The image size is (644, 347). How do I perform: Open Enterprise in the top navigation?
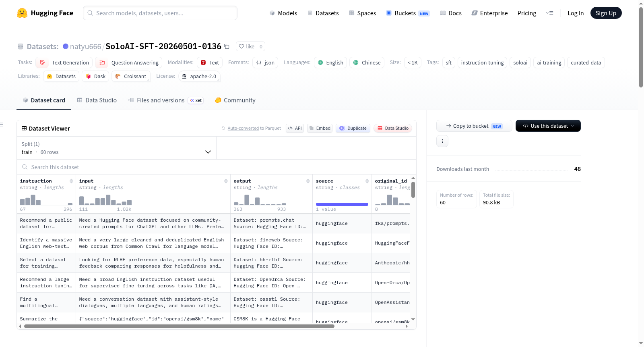pos(489,13)
